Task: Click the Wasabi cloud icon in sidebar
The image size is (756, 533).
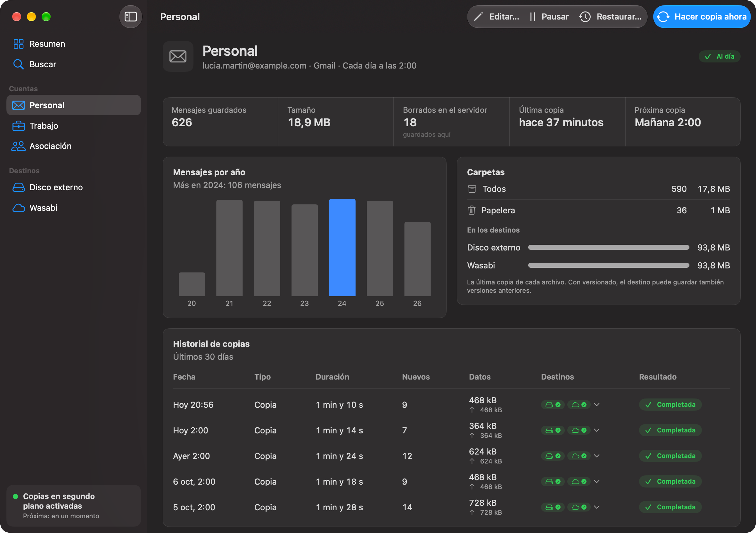Action: [19, 208]
